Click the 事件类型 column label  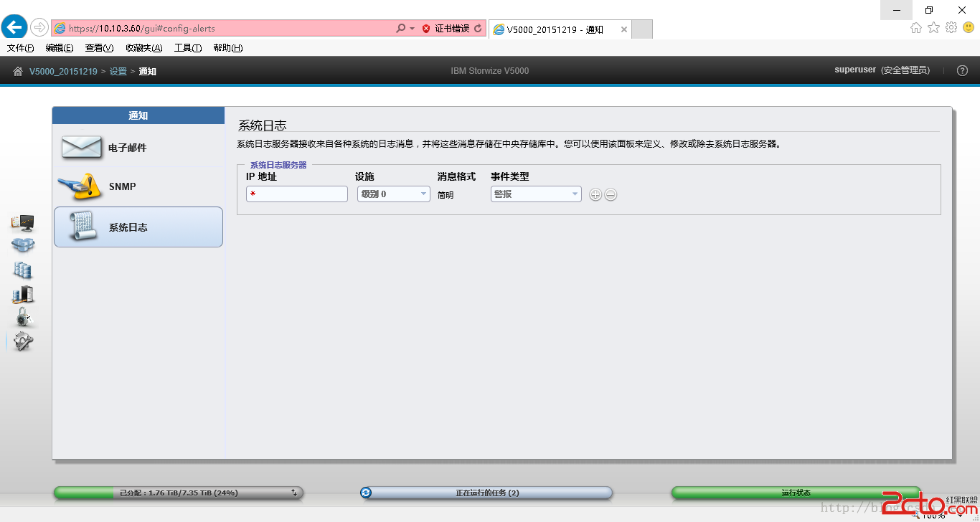(x=510, y=176)
